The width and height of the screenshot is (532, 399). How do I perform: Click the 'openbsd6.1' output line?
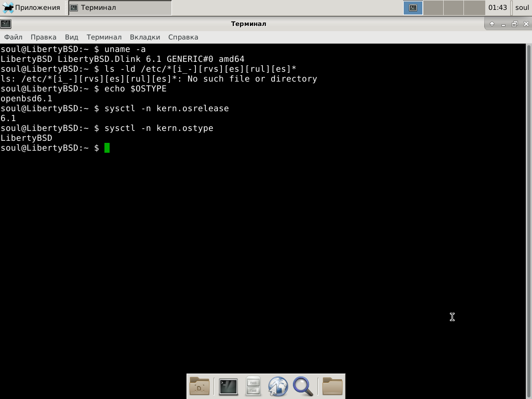click(26, 98)
